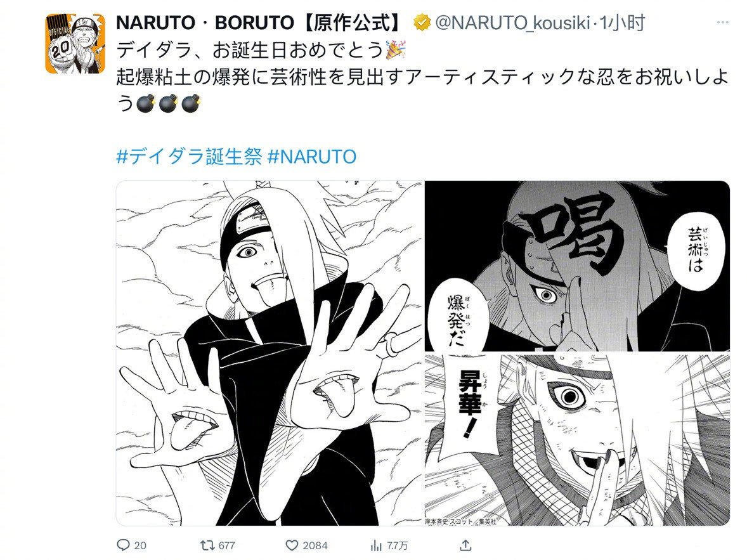Open the bottom-right 昇華 manga panel image
Viewport: 747px width, 560px height.
click(x=578, y=440)
